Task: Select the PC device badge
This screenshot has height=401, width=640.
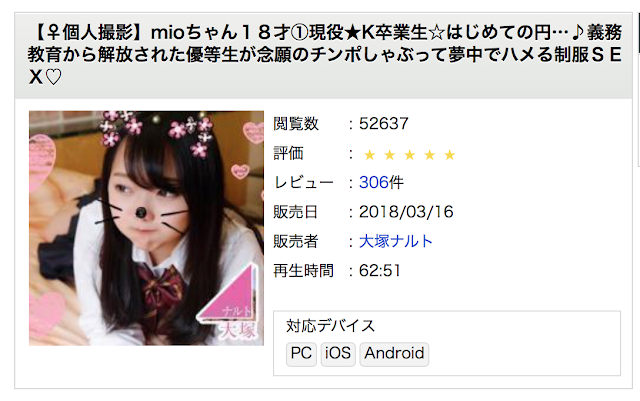Action: click(x=301, y=354)
